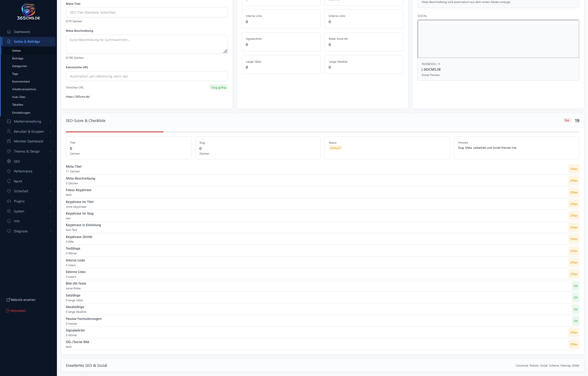This screenshot has width=588, height=376.
Task: Focus the Meta-Titel input field
Action: 147,12
